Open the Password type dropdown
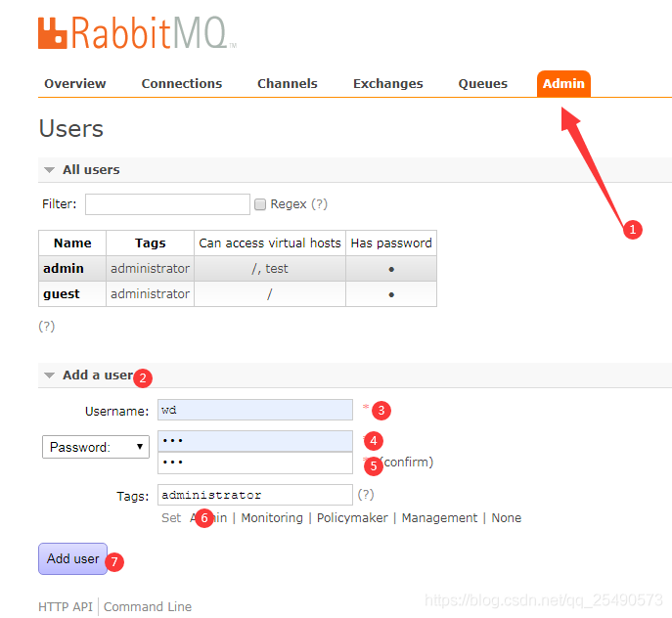672x618 pixels. pos(96,447)
